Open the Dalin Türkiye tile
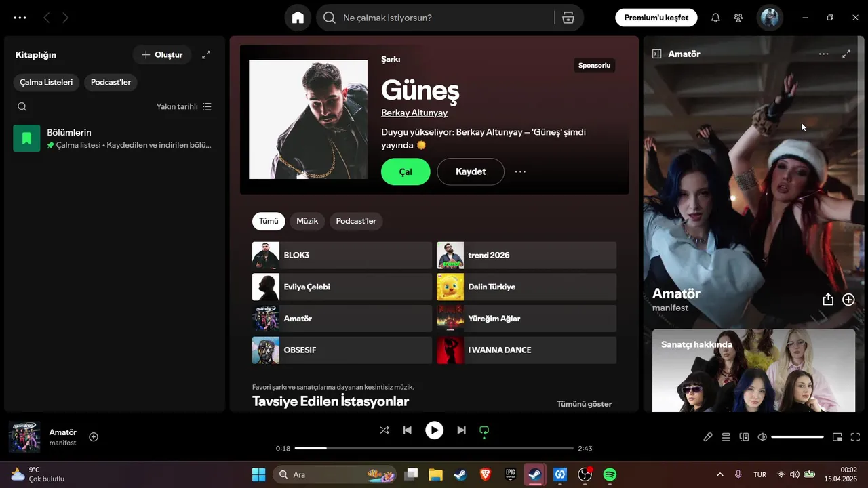868x488 pixels. click(x=526, y=287)
